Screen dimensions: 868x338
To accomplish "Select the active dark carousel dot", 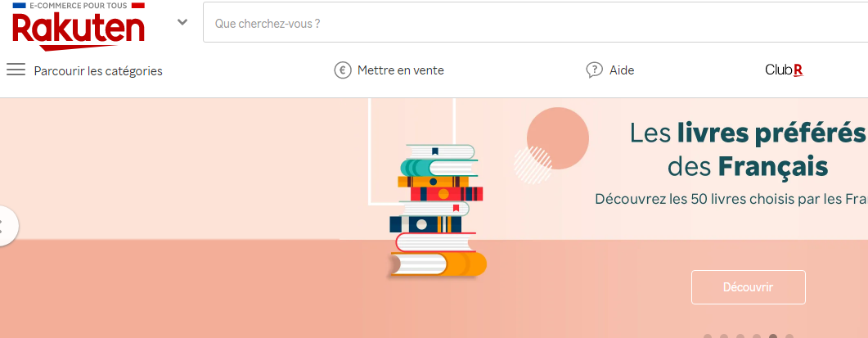I will click(x=773, y=336).
